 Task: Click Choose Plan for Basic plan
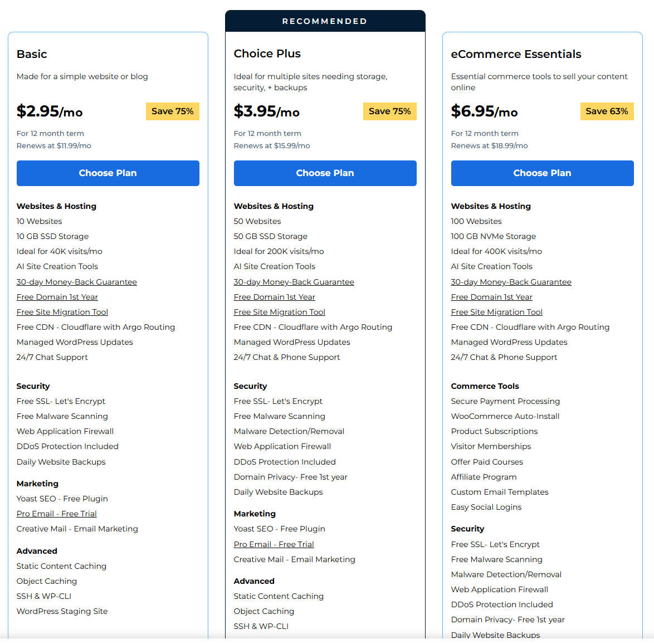(108, 173)
